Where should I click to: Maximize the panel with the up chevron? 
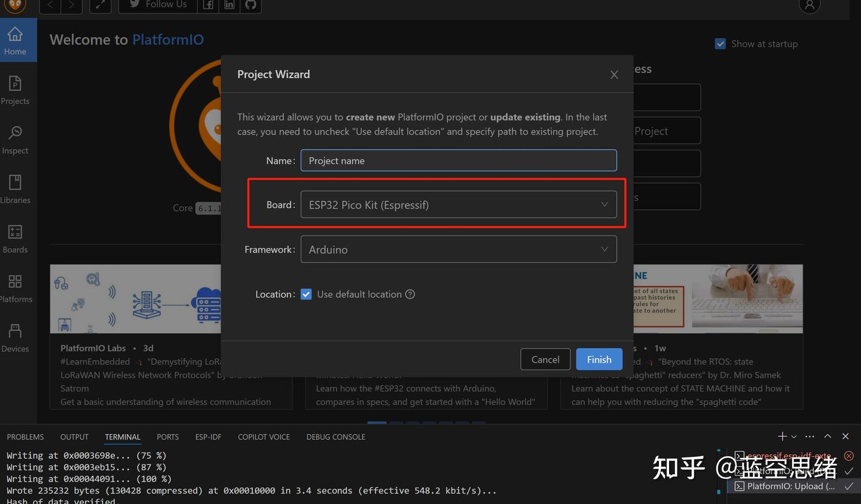pos(828,436)
